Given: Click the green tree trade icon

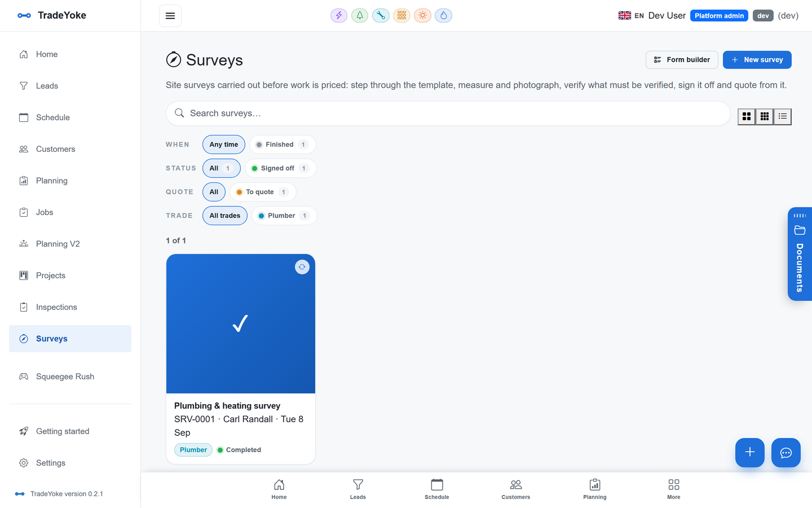Looking at the screenshot, I should tap(360, 15).
